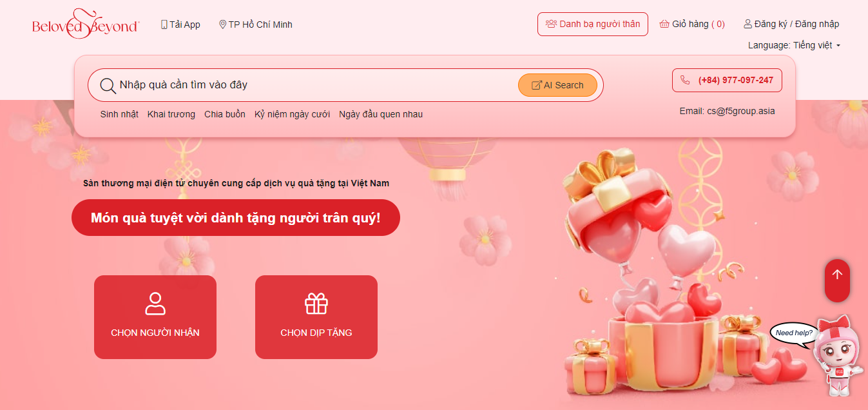Choose the Kỷ niệm ngày cưới tag

(292, 114)
